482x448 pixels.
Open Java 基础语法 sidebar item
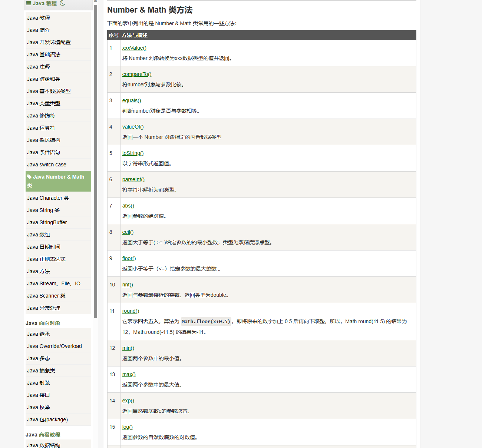click(x=58, y=54)
